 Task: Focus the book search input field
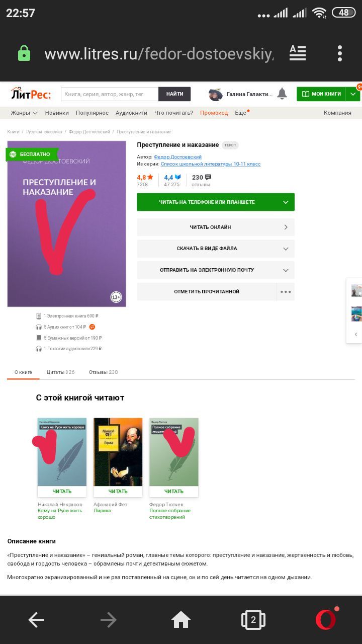coord(110,94)
